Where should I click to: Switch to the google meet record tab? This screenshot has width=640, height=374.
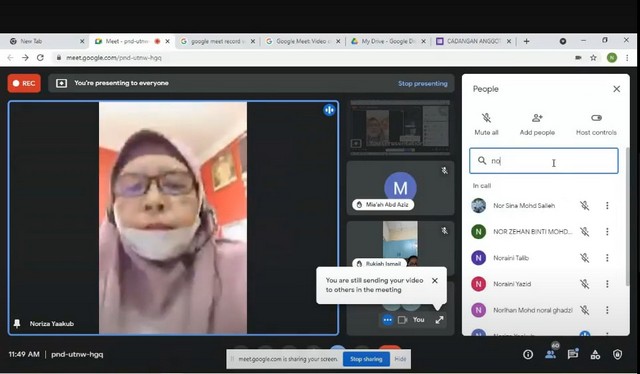[x=218, y=41]
